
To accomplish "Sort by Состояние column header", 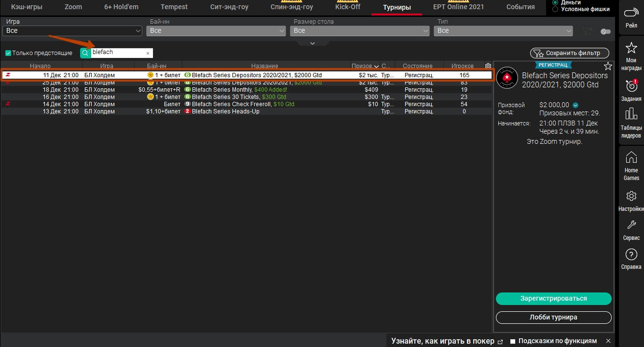I will [418, 66].
